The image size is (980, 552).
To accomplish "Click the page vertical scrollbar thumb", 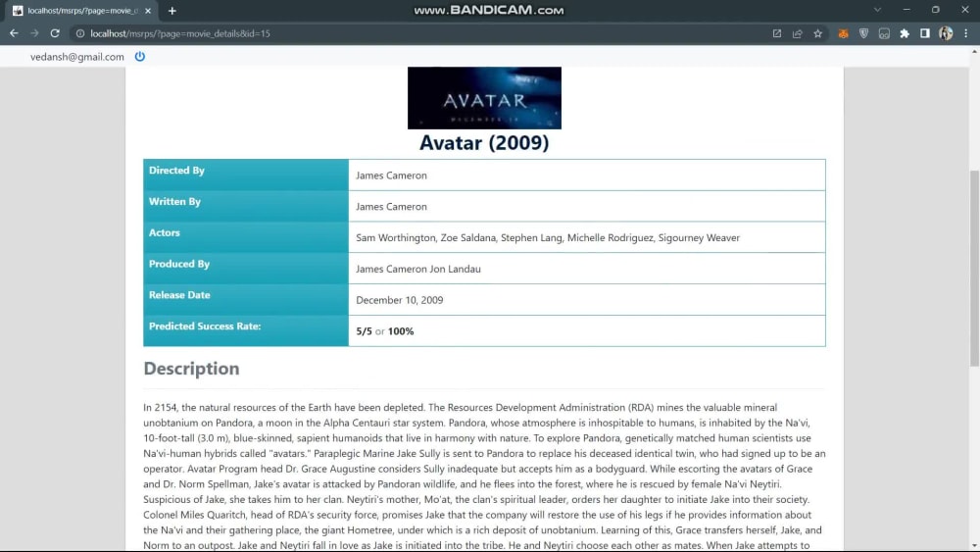I will click(x=974, y=269).
